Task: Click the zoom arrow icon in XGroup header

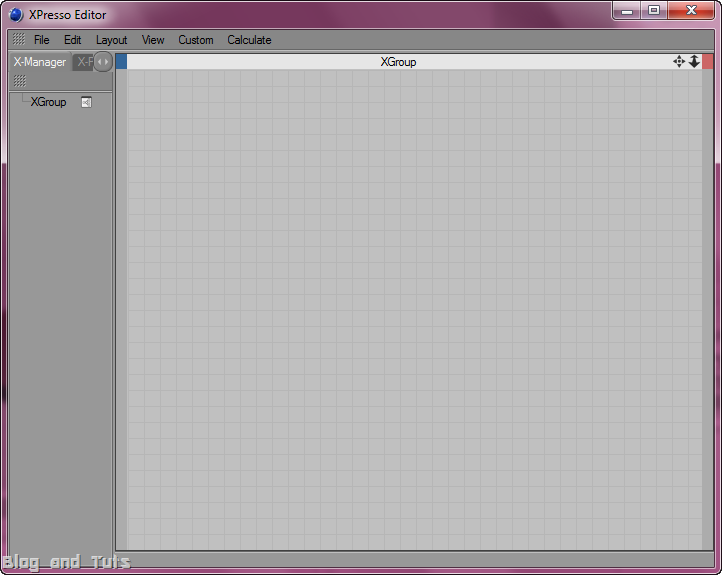Action: pyautogui.click(x=694, y=61)
